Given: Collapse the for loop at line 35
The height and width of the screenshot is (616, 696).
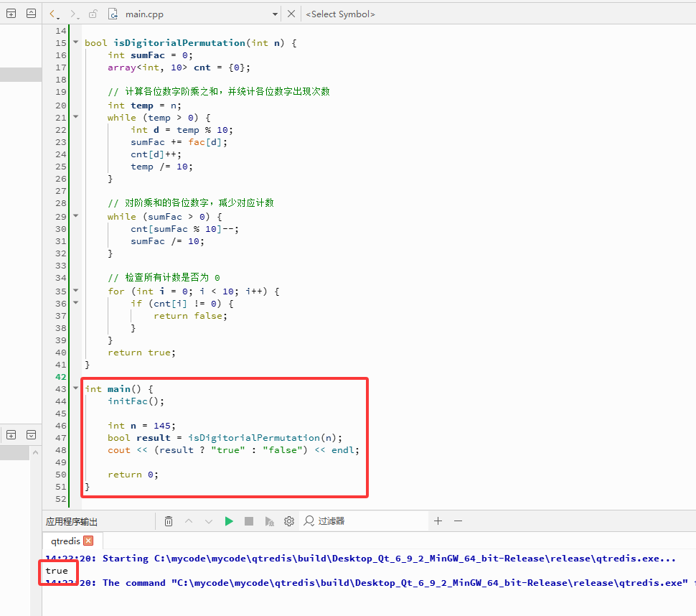Looking at the screenshot, I should coord(76,291).
